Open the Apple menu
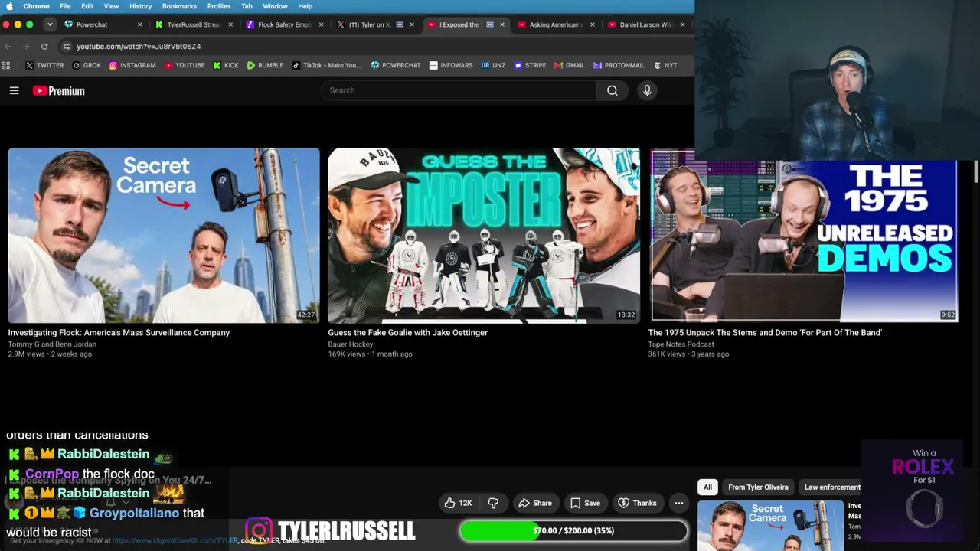 pyautogui.click(x=9, y=6)
